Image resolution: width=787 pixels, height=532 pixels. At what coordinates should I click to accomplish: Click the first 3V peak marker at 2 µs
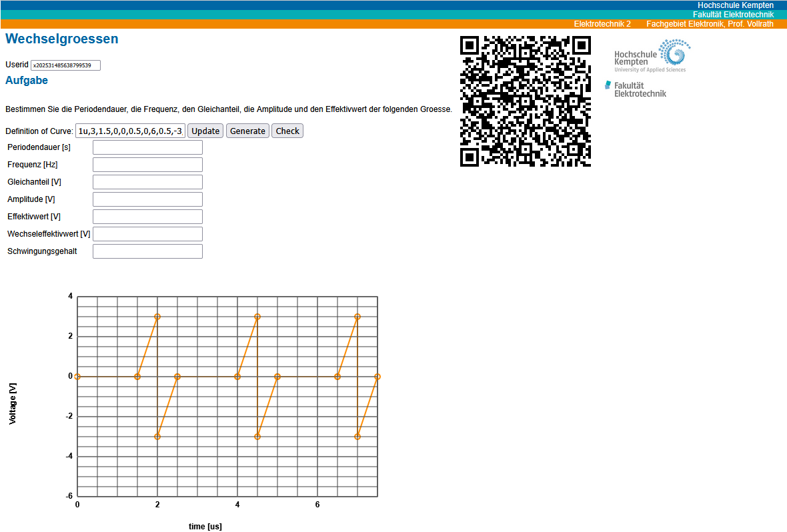157,317
